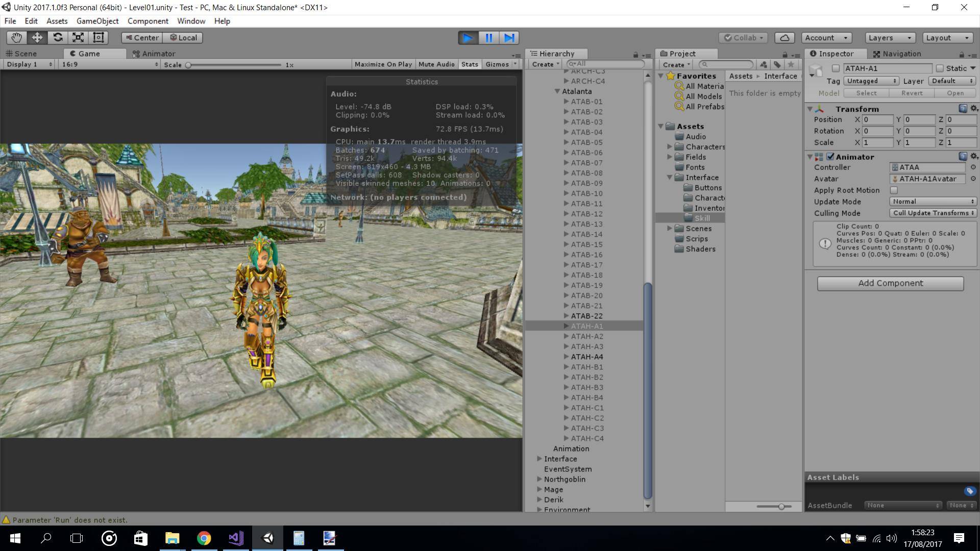Open the Layers dropdown in toolbar

coord(890,38)
